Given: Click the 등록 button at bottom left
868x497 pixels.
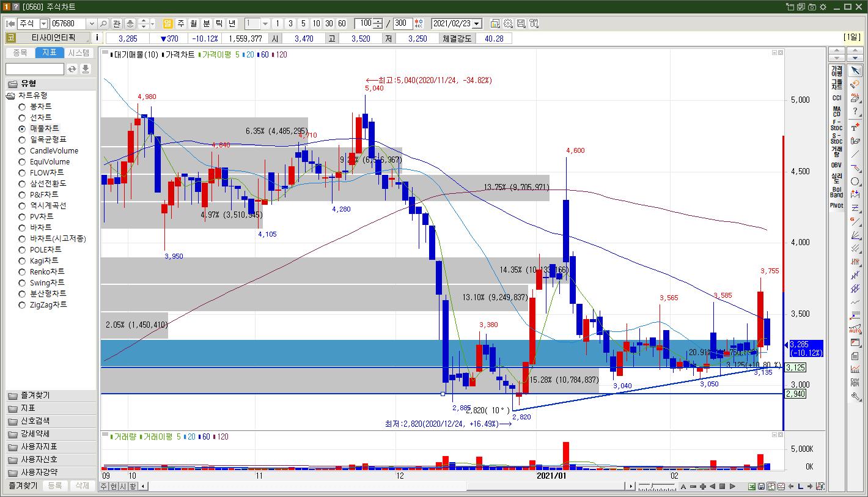Looking at the screenshot, I should coord(55,485).
